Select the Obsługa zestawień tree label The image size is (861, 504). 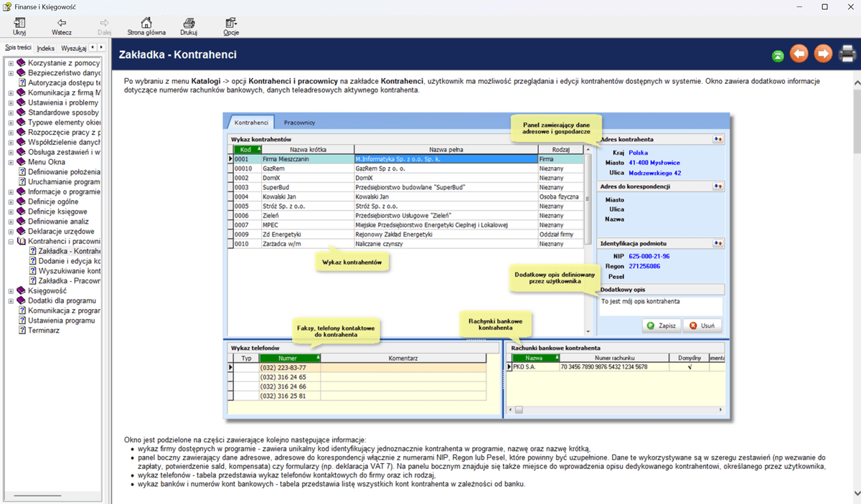click(x=64, y=153)
